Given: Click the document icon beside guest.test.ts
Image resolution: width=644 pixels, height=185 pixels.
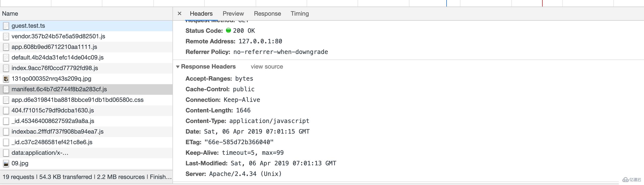Looking at the screenshot, I should [6, 26].
